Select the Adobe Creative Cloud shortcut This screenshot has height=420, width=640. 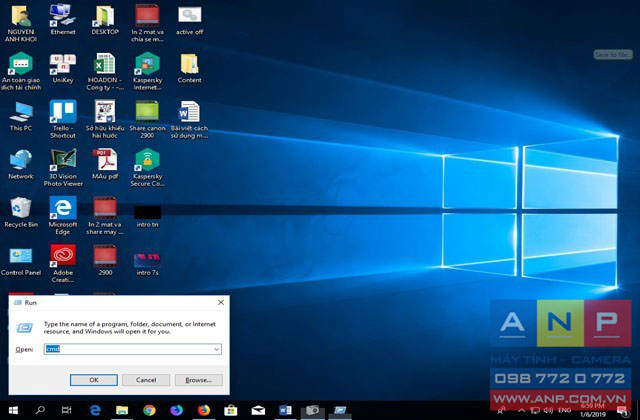coord(63,264)
